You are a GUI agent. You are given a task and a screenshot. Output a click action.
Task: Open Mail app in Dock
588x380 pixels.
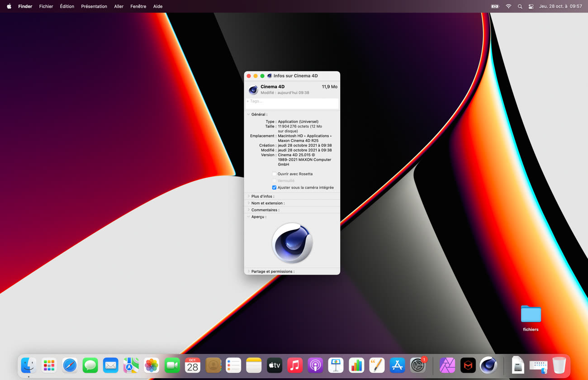[110, 365]
